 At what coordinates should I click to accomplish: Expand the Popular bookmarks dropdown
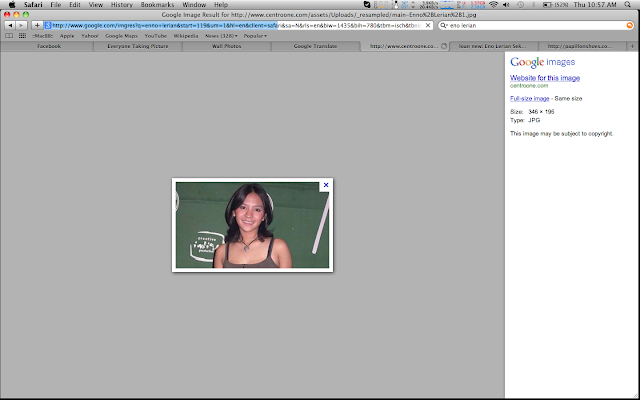click(x=255, y=36)
